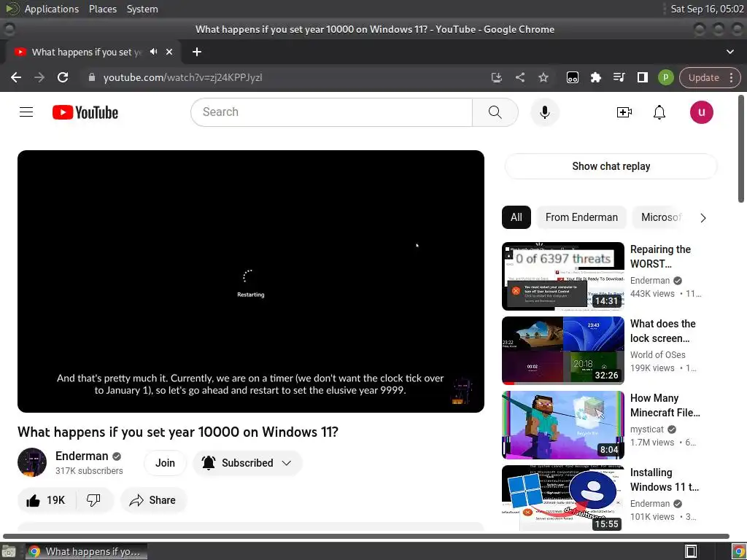View site information lock icon
747x560 pixels.
pyautogui.click(x=92, y=77)
